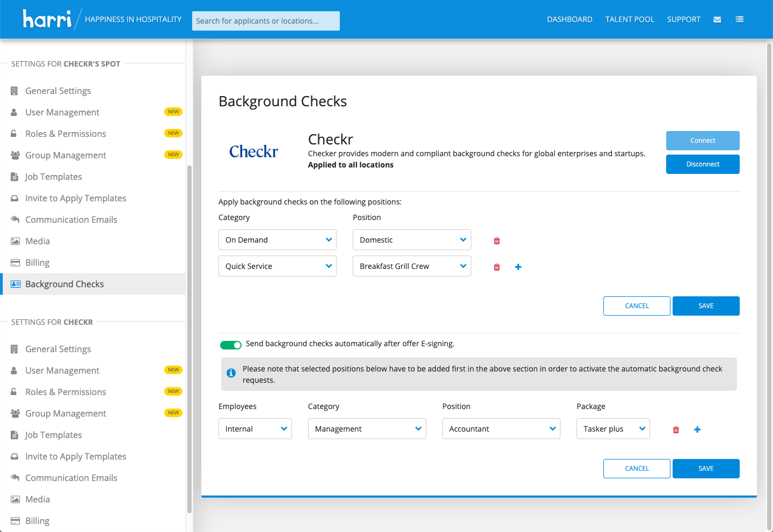Cancel the automatic background check changes
Screen dimensions: 773x532
[x=637, y=469]
